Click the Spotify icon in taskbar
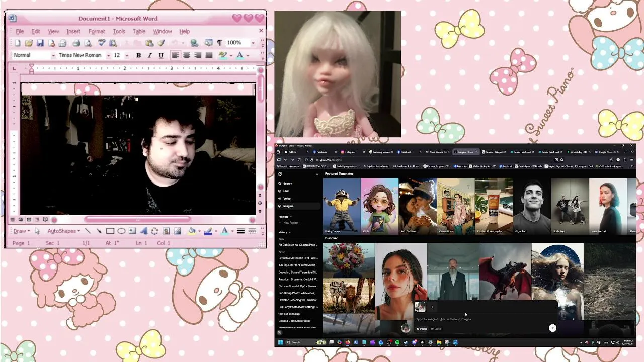 click(x=397, y=342)
